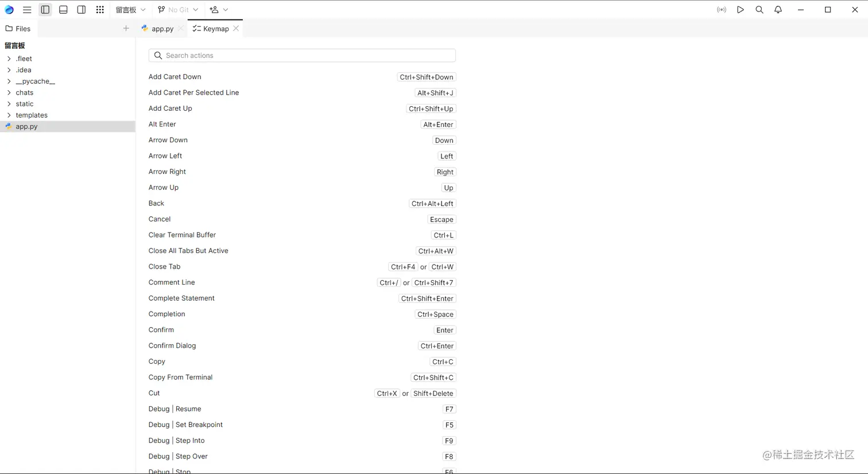
Task: Click the Ctrl+W shortcut for Close Tab
Action: click(443, 267)
